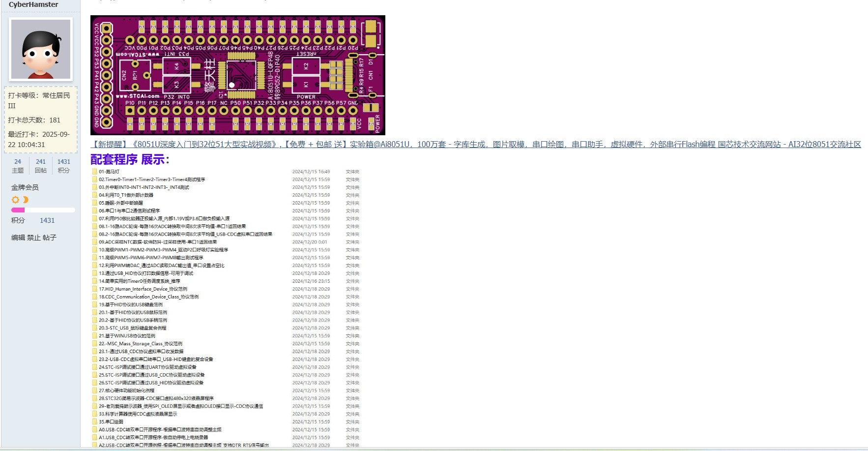
Task: Click the 编辑 edit link
Action: (x=18, y=238)
